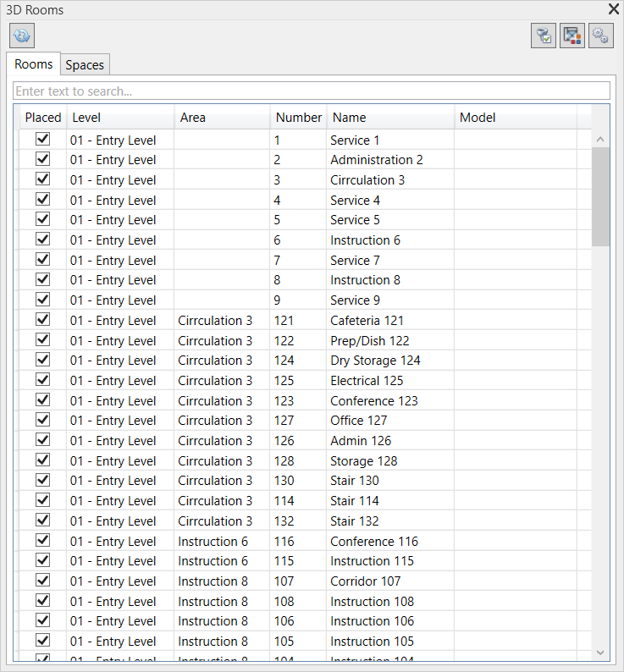
Task: Sort by the Number column header
Action: coord(299,118)
